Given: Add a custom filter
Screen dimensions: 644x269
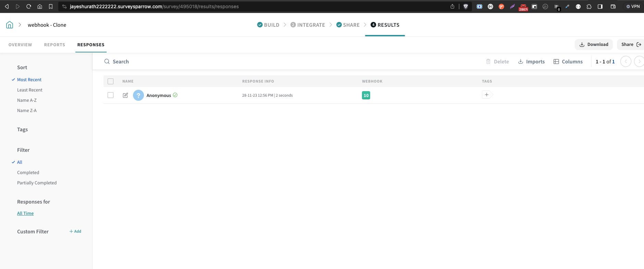Looking at the screenshot, I should click(75, 232).
